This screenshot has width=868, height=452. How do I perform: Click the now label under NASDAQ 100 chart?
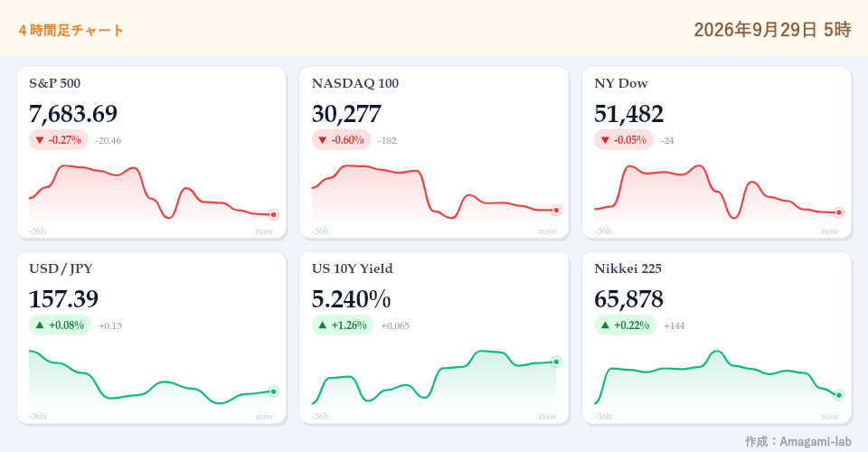548,231
